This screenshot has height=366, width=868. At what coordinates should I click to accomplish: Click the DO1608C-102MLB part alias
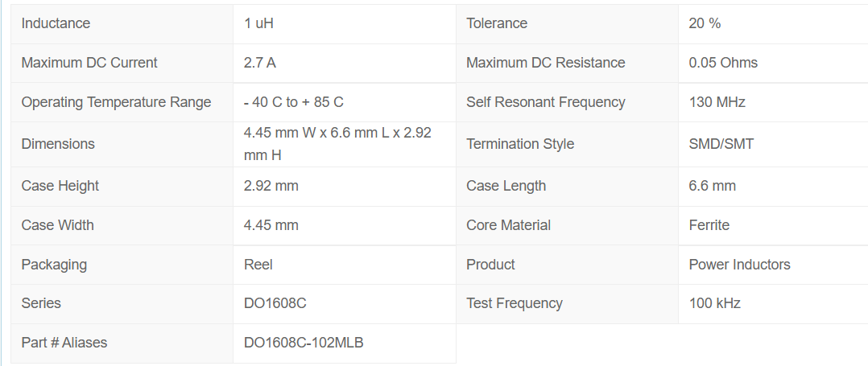pyautogui.click(x=304, y=343)
